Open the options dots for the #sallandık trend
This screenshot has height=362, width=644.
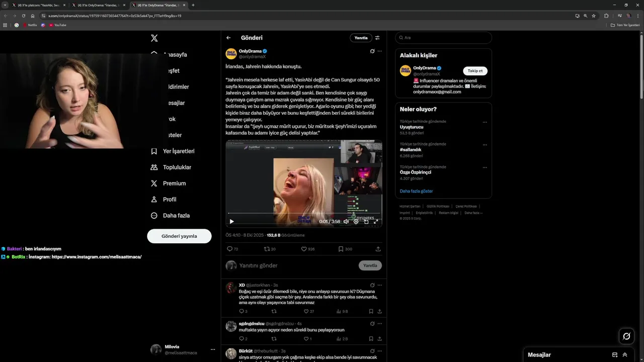485,145
